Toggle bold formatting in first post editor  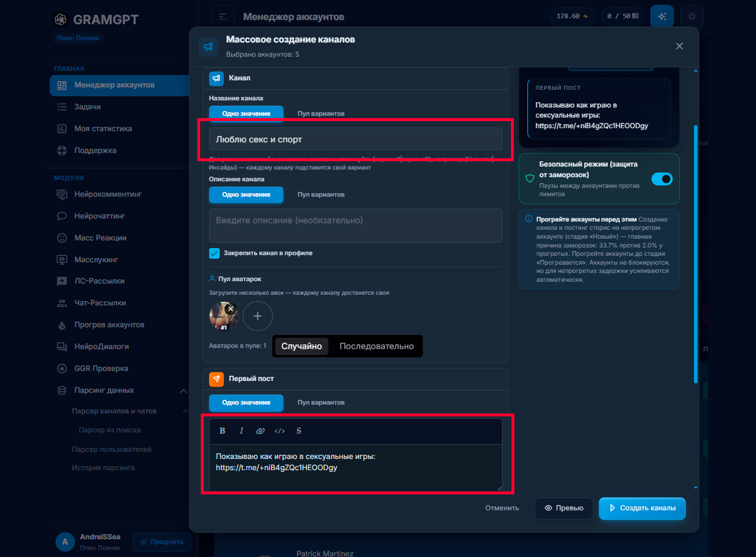tap(223, 431)
